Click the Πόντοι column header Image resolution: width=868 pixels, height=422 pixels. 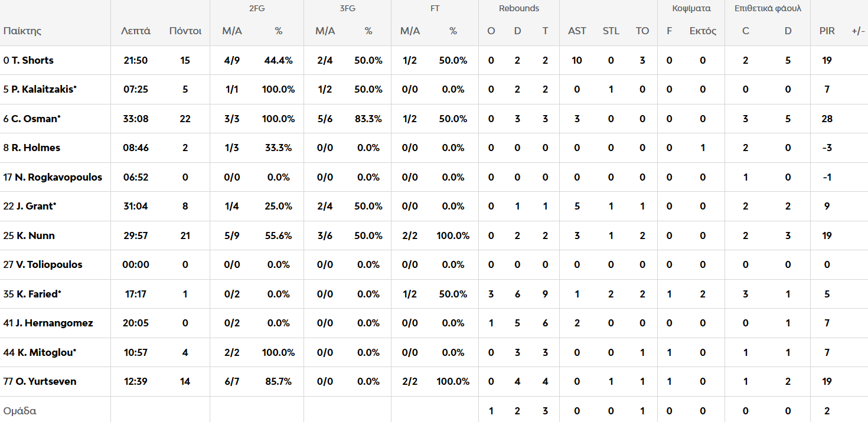click(185, 31)
